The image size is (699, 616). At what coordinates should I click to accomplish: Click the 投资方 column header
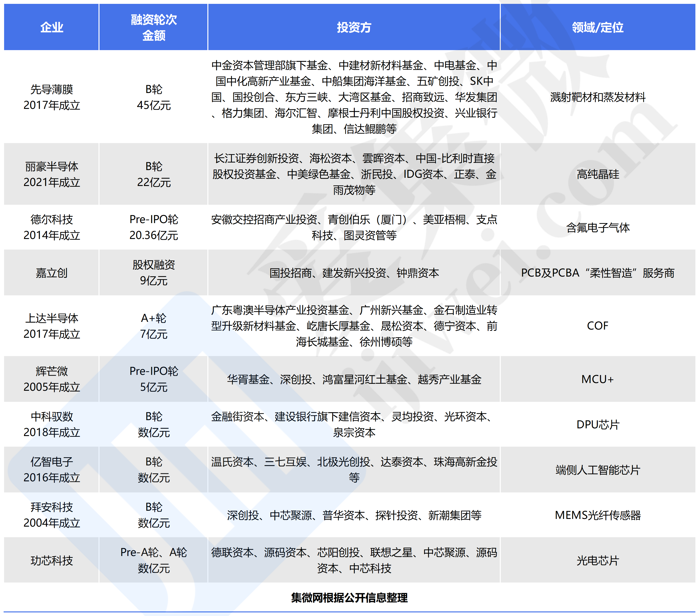[x=354, y=27]
